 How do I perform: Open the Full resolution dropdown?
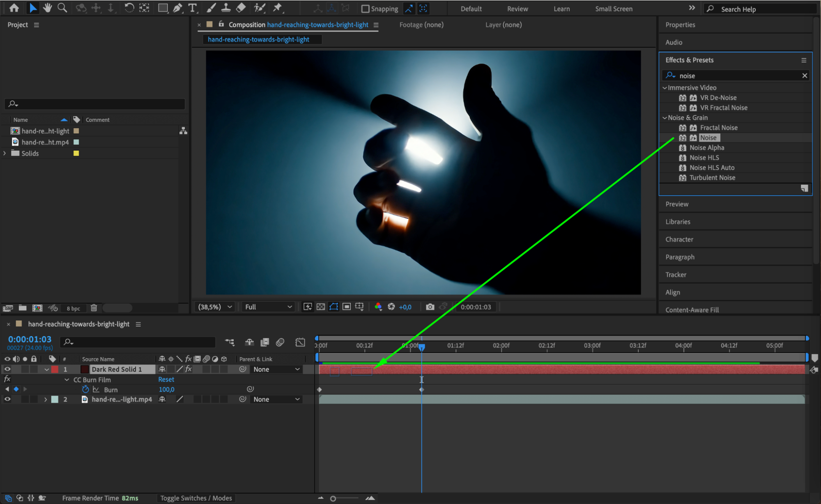click(268, 307)
